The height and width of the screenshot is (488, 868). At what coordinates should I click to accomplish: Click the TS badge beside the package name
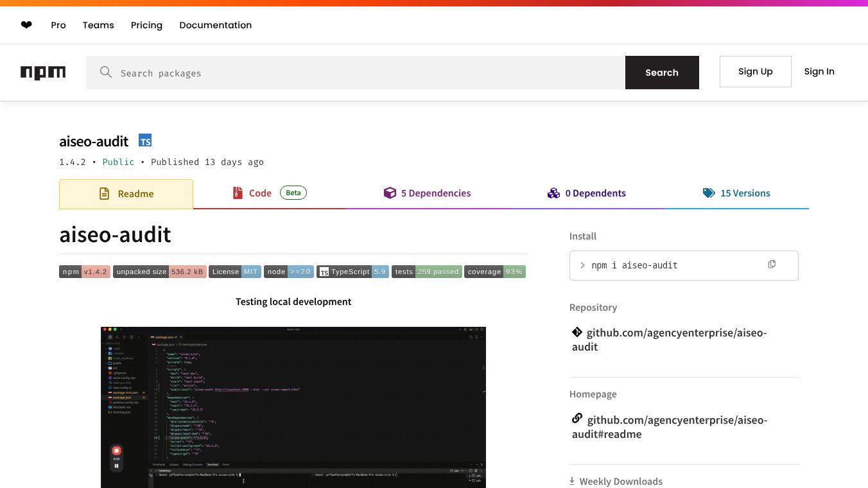pyautogui.click(x=145, y=140)
